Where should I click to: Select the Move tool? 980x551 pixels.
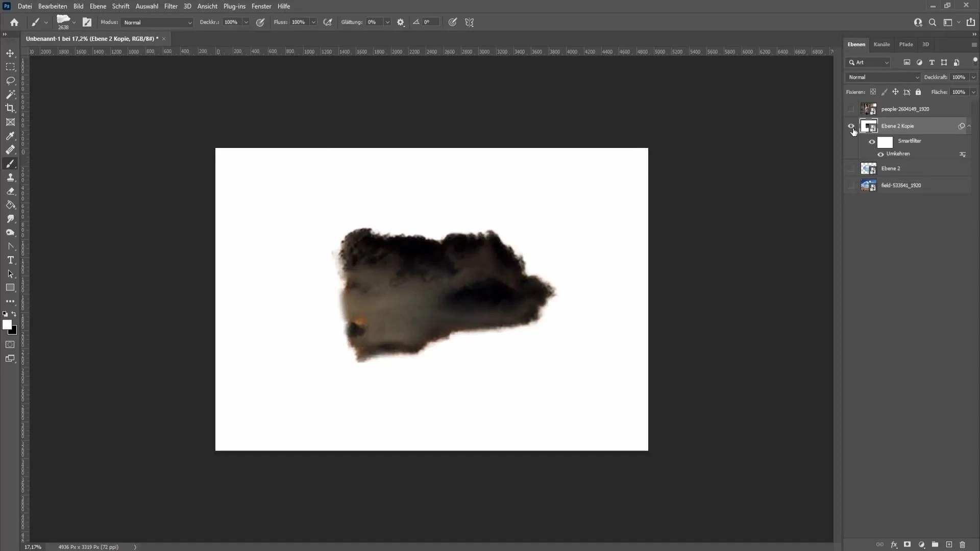point(10,53)
